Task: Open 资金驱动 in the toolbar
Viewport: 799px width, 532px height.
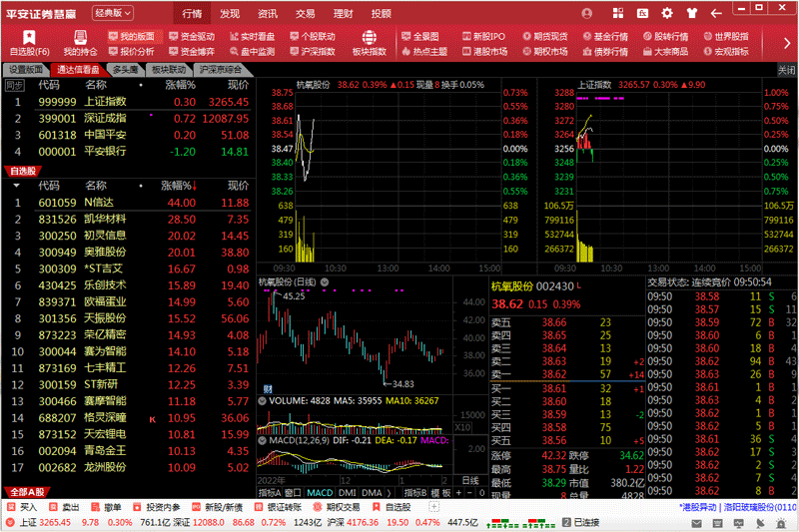Action: pos(192,36)
